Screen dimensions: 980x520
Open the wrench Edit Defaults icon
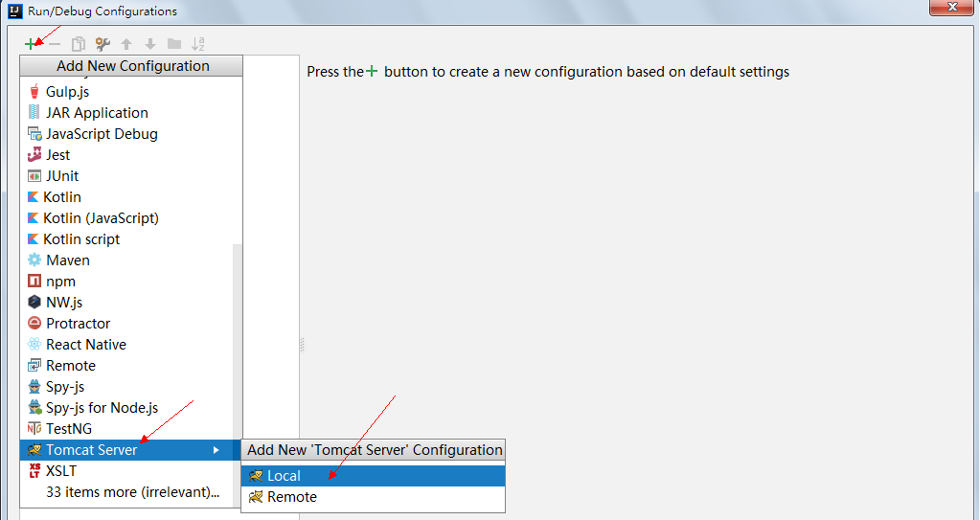point(103,44)
